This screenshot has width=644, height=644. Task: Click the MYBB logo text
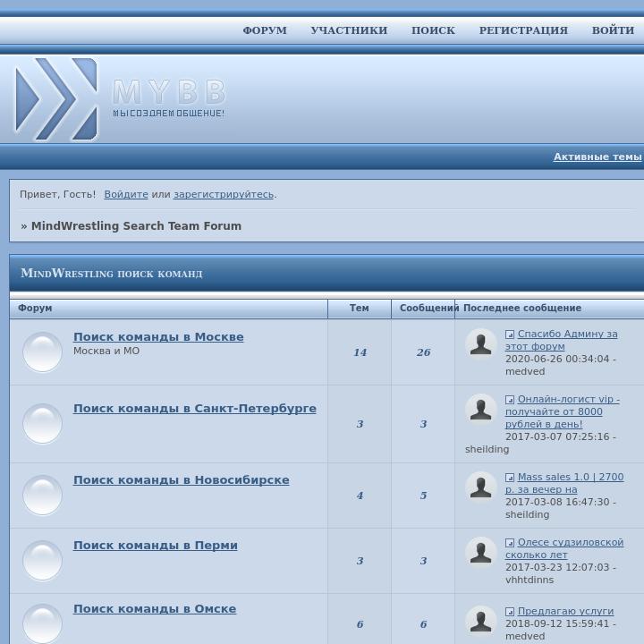click(169, 91)
